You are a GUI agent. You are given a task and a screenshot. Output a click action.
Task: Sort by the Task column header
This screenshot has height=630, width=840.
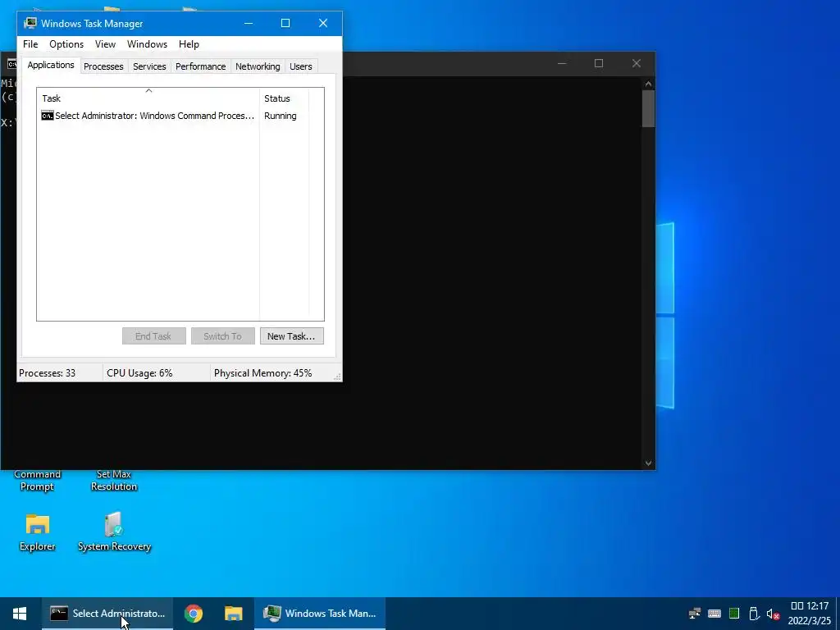tap(148, 98)
